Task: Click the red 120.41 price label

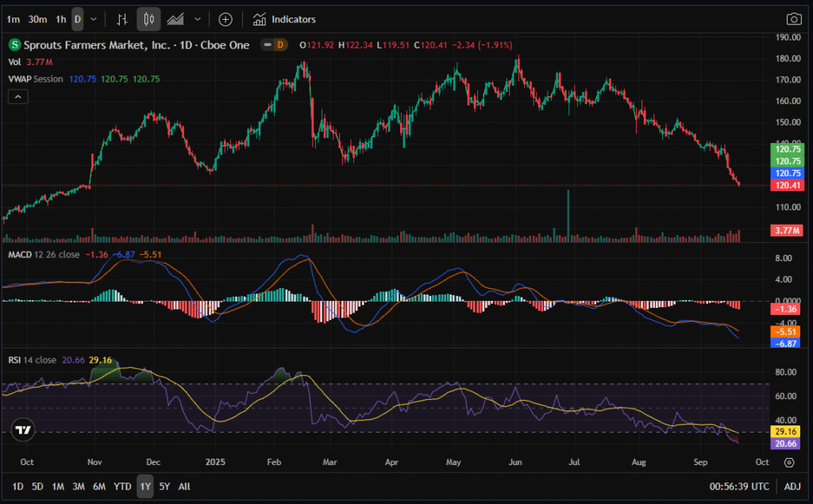Action: (788, 185)
